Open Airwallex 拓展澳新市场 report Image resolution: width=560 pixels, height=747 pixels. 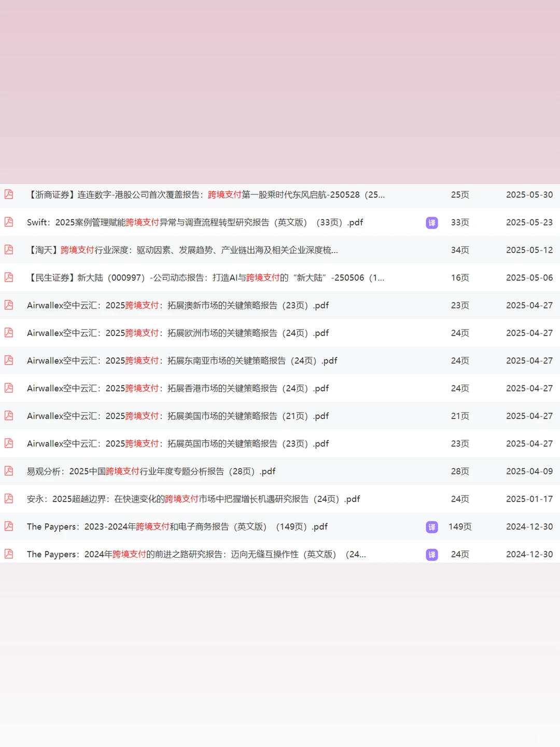(178, 306)
